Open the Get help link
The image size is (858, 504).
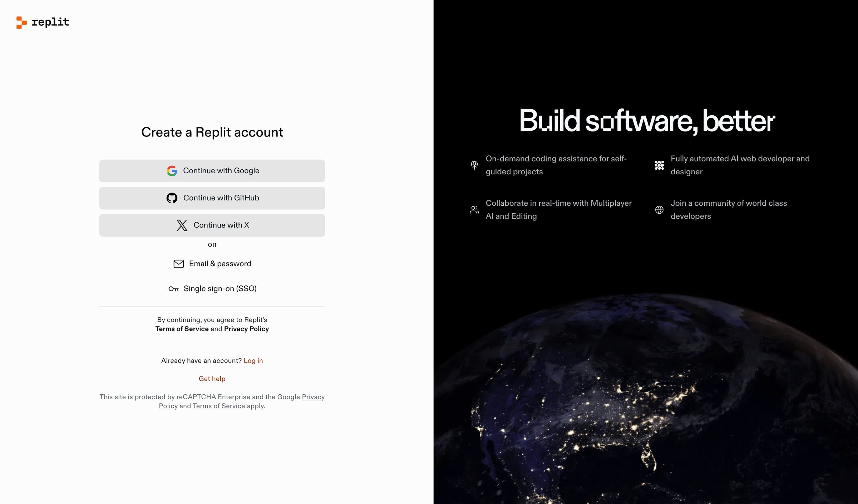[212, 379]
